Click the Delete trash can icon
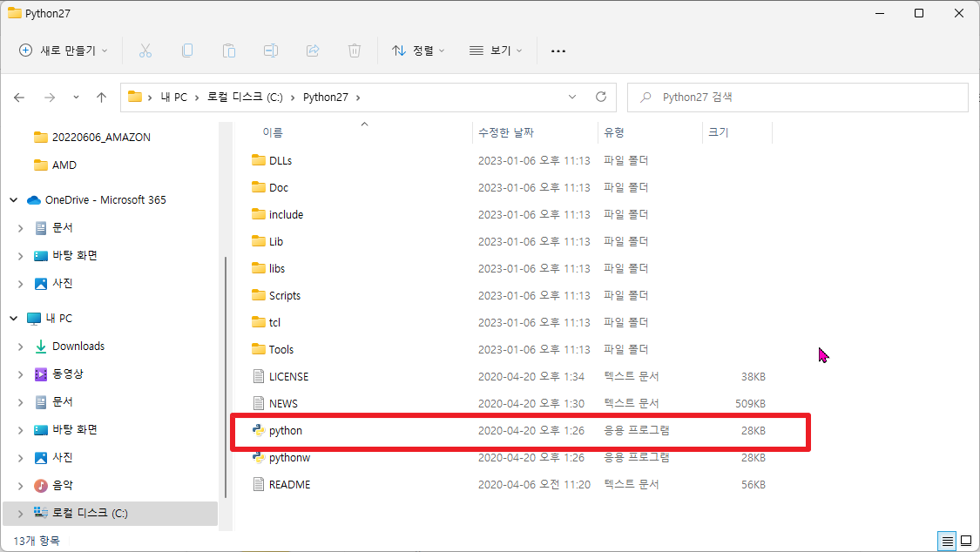 pos(355,50)
